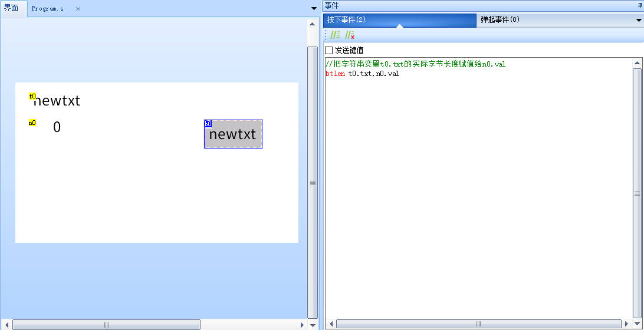Select the 界面 tab

(x=12, y=8)
